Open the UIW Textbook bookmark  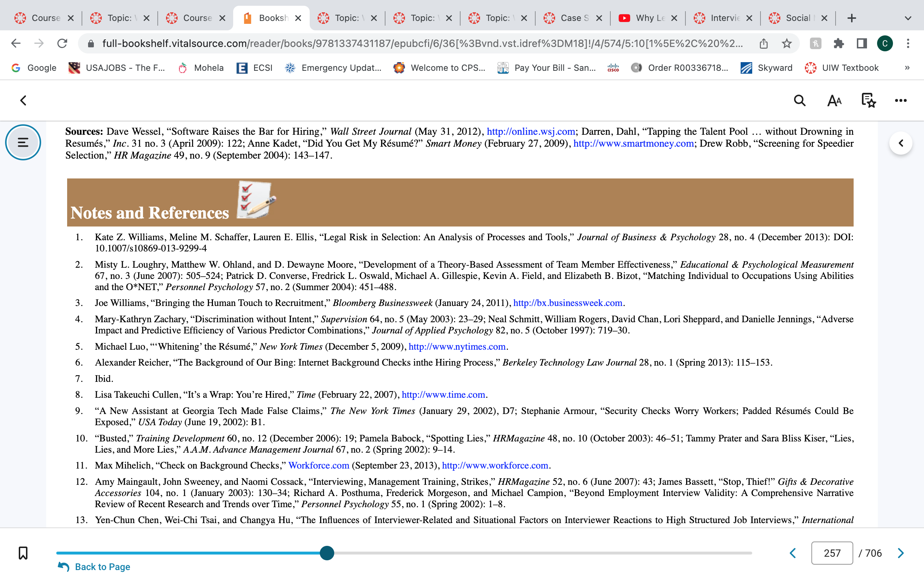point(842,68)
